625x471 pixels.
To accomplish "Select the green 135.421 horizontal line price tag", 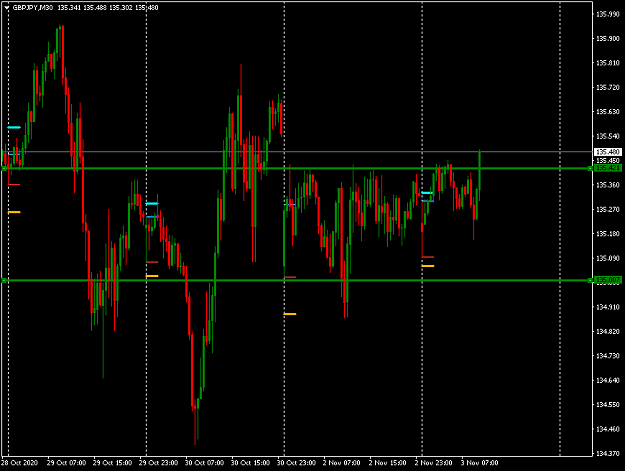I will (607, 168).
